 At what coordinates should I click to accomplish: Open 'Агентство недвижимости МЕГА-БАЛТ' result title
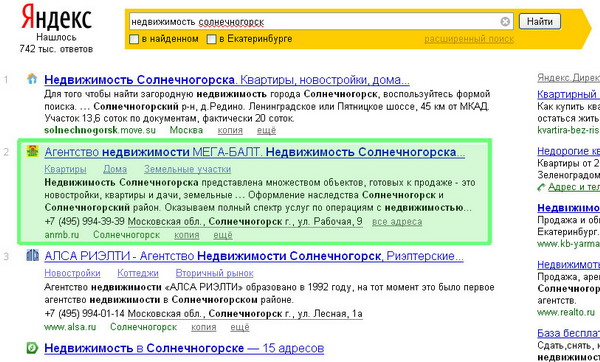tap(254, 152)
